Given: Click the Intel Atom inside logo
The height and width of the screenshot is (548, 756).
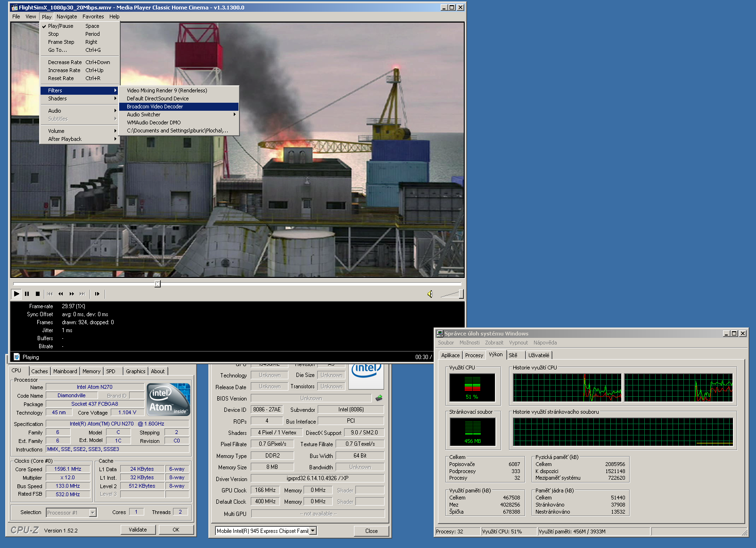Looking at the screenshot, I should 168,399.
